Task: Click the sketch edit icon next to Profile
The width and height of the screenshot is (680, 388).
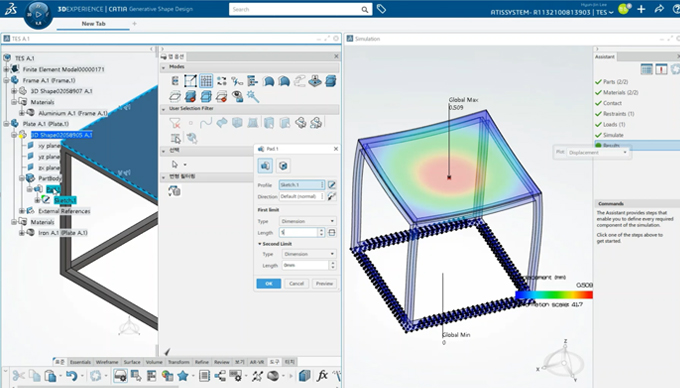Action: point(332,185)
